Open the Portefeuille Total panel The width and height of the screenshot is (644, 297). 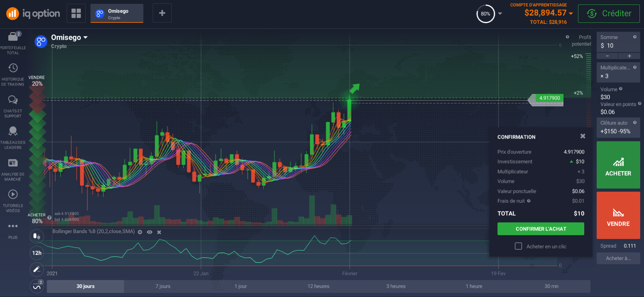(x=13, y=43)
